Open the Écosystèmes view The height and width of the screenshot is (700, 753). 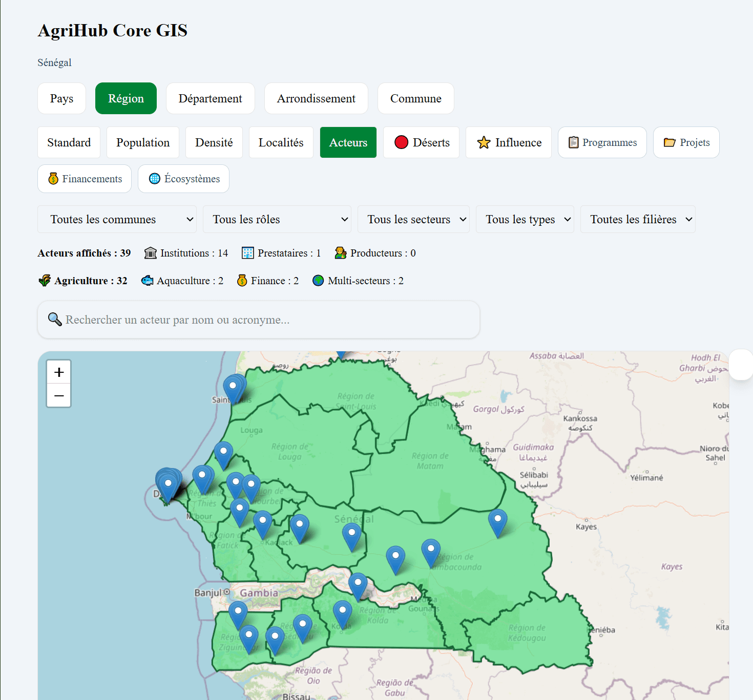(183, 179)
